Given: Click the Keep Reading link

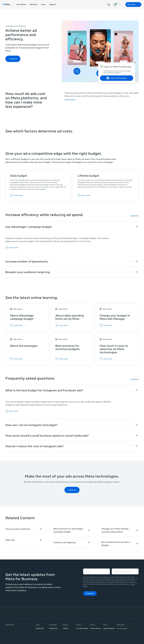Looking at the screenshot, I should 70,100.
